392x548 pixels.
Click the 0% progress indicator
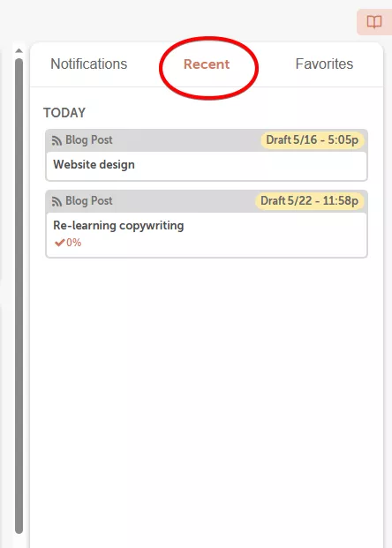point(74,242)
